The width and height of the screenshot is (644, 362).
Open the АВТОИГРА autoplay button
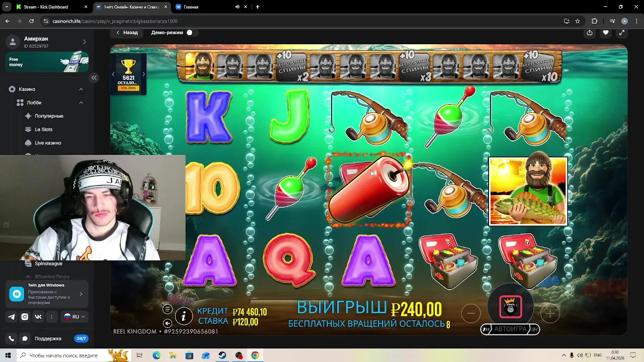click(x=510, y=329)
